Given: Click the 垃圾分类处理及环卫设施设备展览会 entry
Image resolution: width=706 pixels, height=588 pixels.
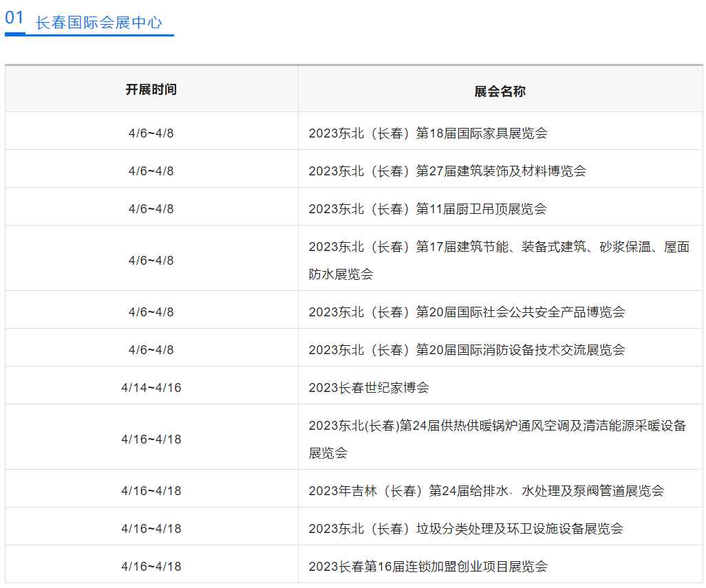Looking at the screenshot, I should 466,528.
